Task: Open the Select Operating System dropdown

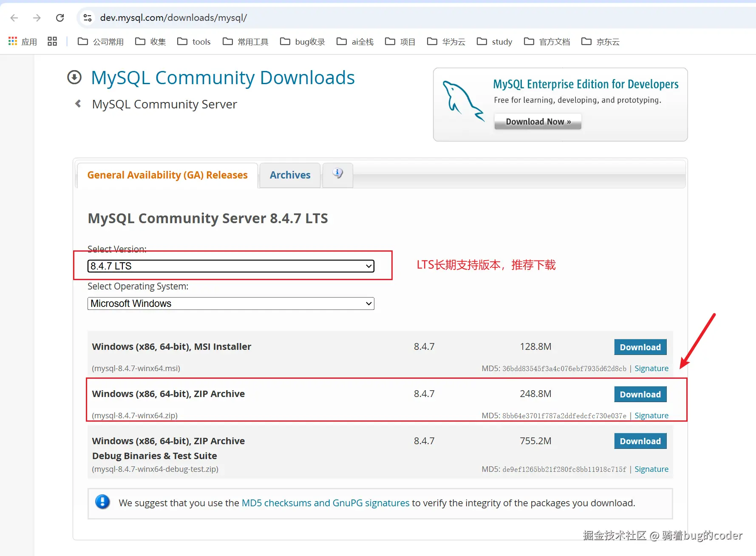Action: [231, 304]
